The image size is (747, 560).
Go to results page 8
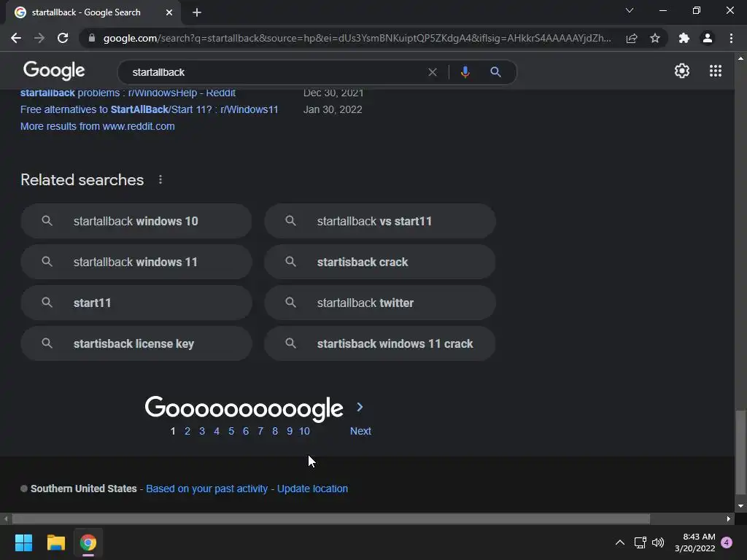coord(275,431)
